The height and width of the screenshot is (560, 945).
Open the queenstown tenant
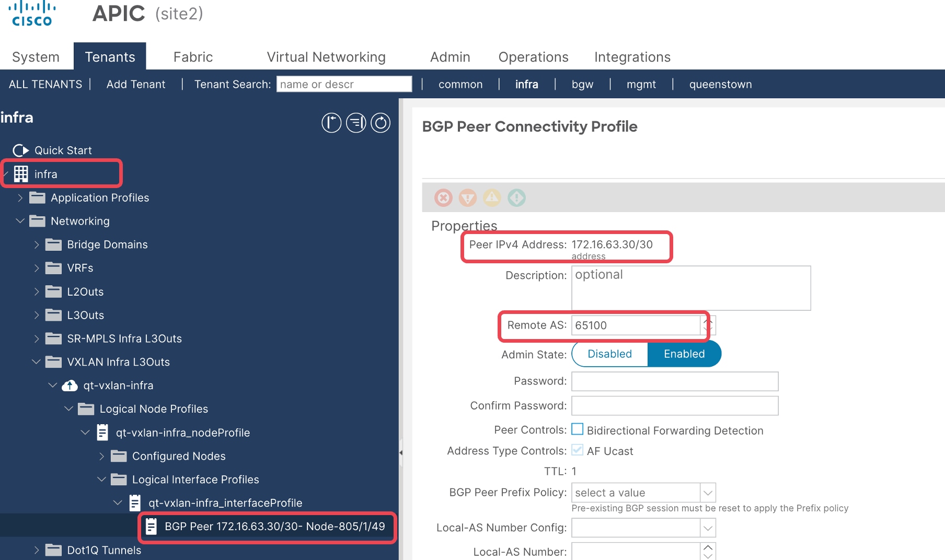tap(720, 84)
